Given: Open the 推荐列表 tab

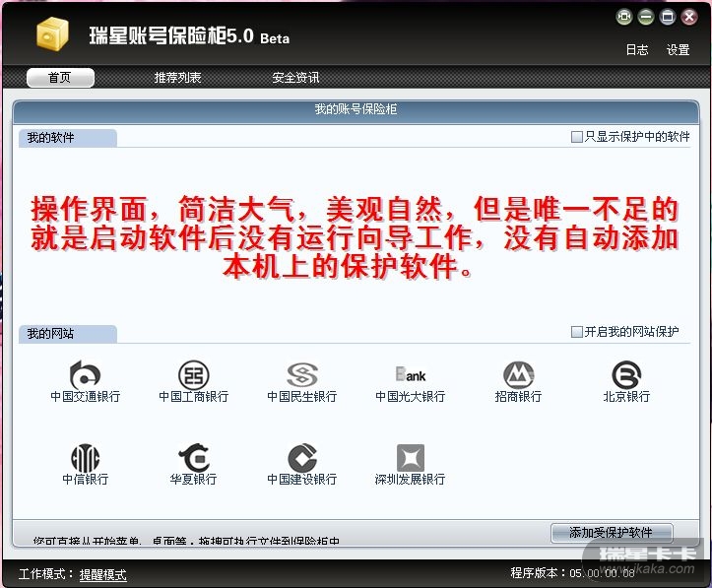Looking at the screenshot, I should [177, 78].
